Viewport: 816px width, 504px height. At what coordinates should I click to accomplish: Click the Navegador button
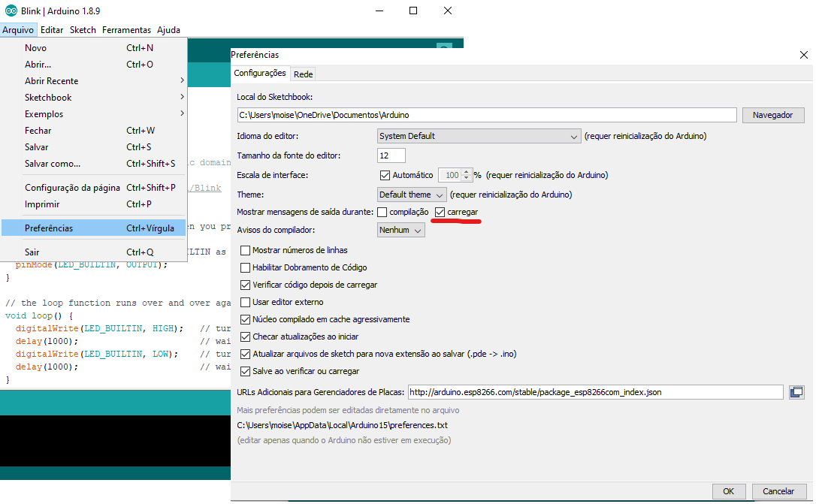pyautogui.click(x=773, y=115)
